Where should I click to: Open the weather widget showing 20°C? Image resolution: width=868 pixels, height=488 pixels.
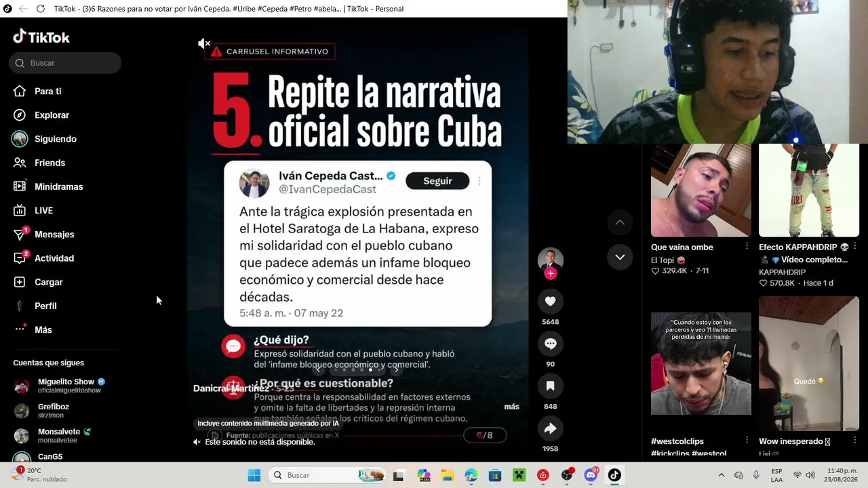(39, 474)
